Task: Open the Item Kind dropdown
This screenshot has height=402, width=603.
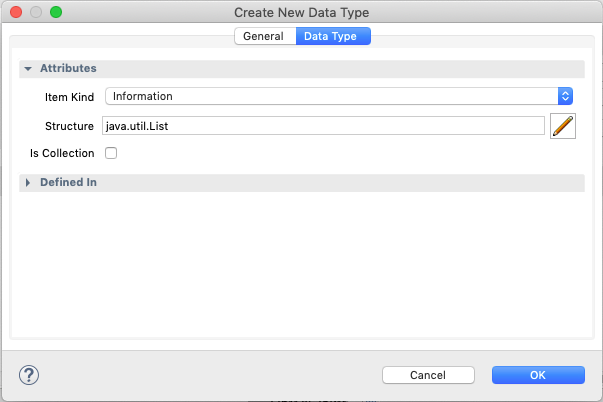Action: (330, 96)
